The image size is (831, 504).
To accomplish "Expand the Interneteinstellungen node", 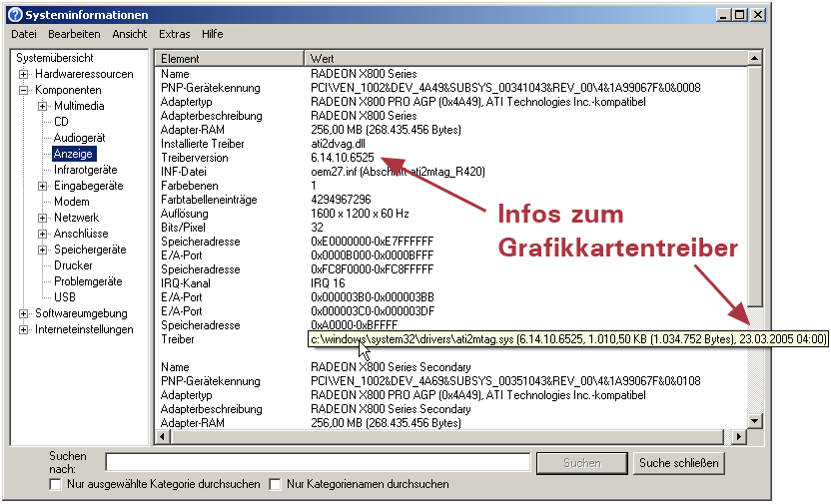I will [x=23, y=329].
